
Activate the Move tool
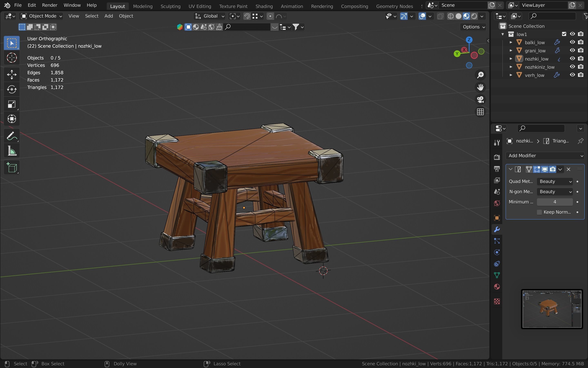click(x=12, y=74)
